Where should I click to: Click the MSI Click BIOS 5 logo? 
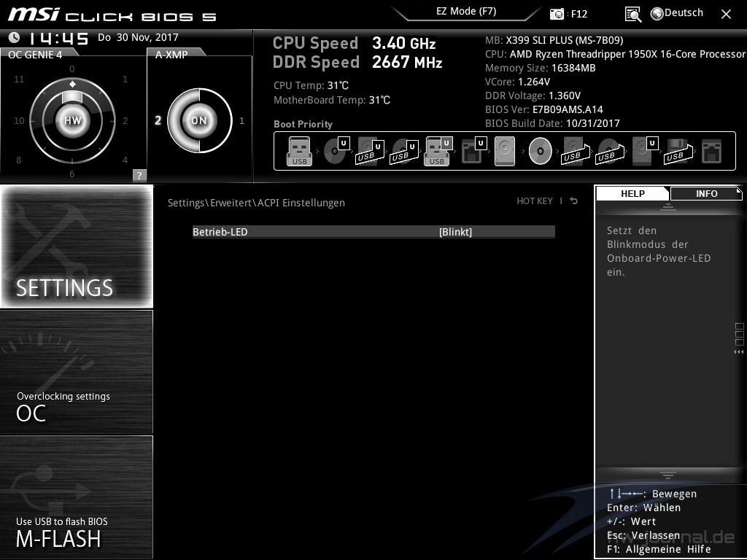[112, 15]
